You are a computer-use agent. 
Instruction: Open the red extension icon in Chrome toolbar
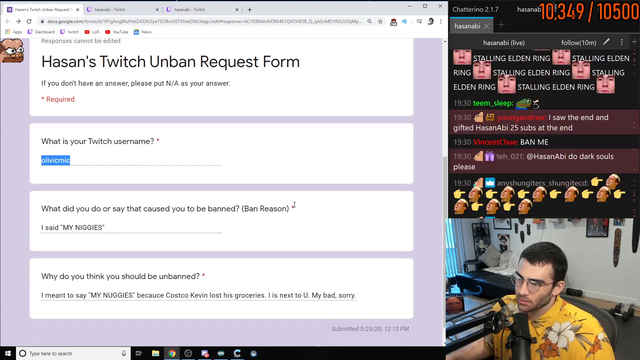point(393,22)
